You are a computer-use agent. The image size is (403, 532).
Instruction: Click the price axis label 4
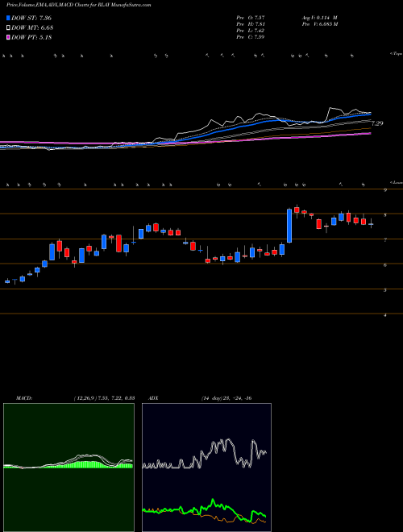[x=385, y=315]
